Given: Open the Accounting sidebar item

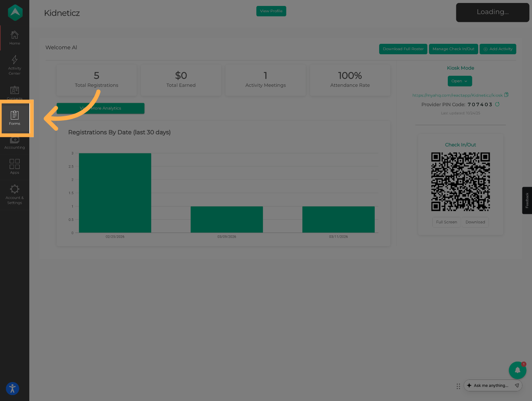Looking at the screenshot, I should 14,143.
